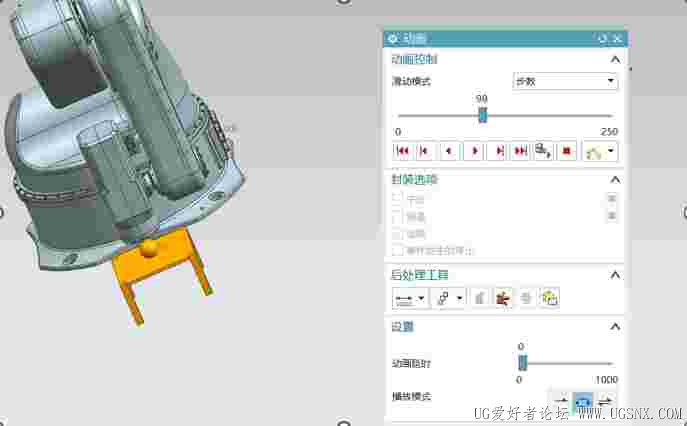Enable the 事件发生时停止 checkbox
This screenshot has width=687, height=426.
[397, 251]
